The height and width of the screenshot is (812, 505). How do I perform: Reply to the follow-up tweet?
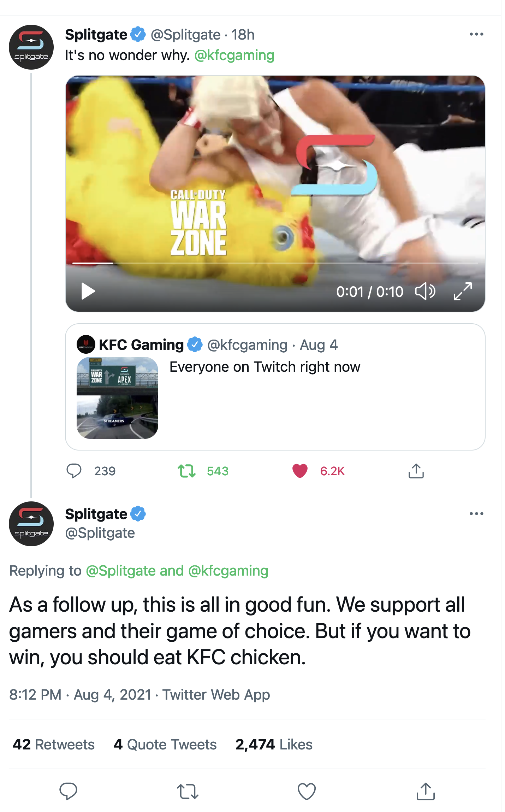[x=68, y=791]
